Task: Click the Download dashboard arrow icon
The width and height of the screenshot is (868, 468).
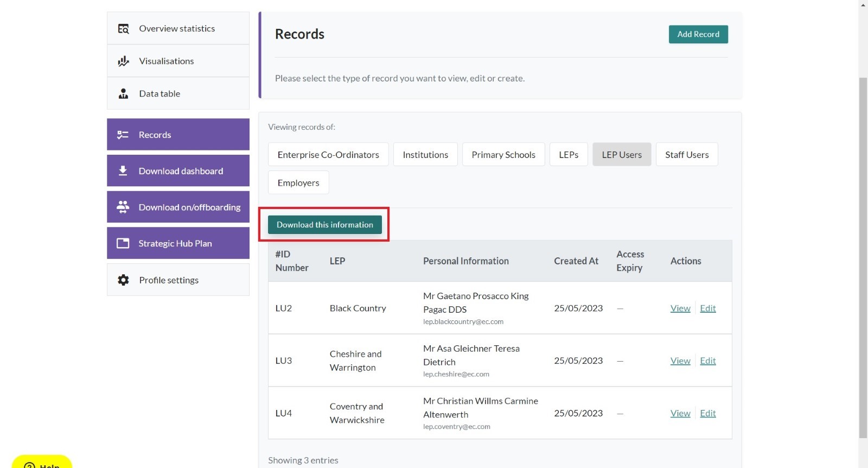Action: [123, 171]
